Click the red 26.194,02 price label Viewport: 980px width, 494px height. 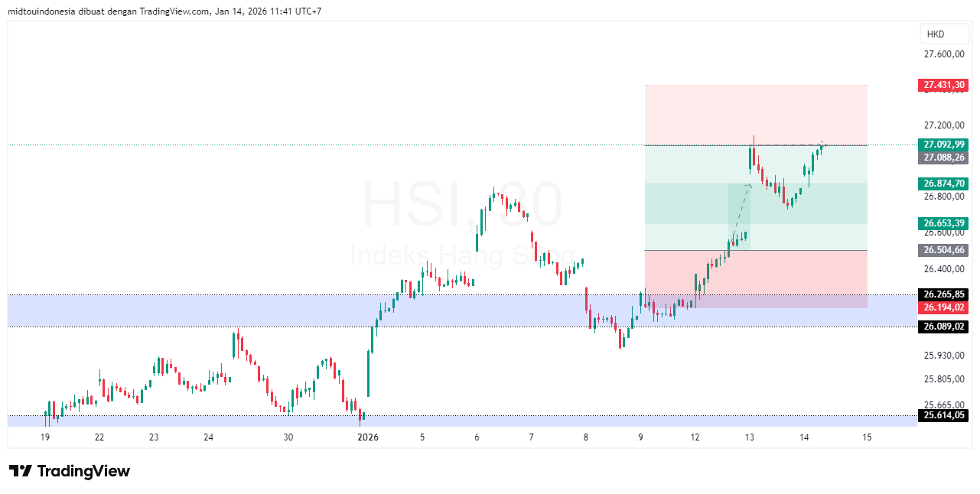coord(943,307)
